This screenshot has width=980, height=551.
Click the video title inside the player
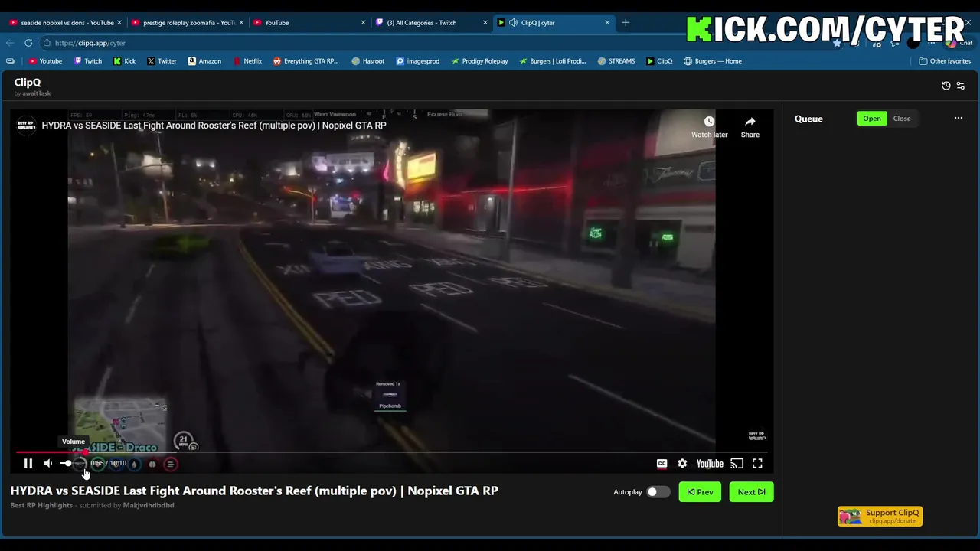click(x=214, y=125)
